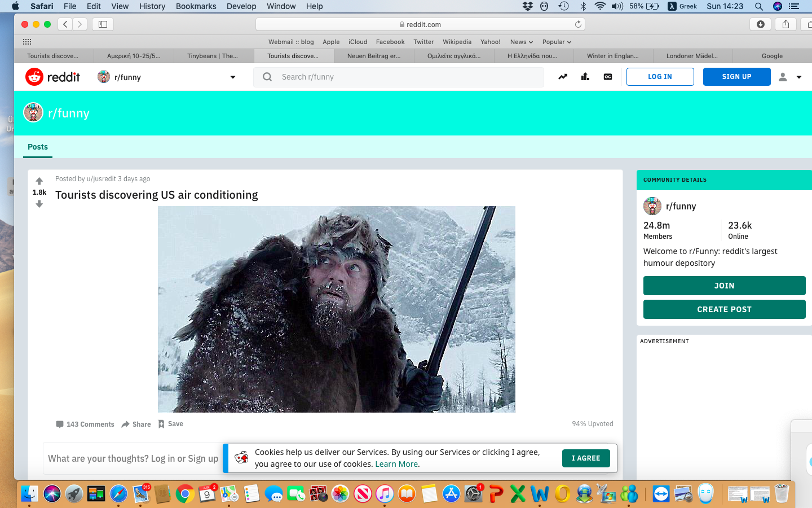Click the JOIN community button

(724, 286)
